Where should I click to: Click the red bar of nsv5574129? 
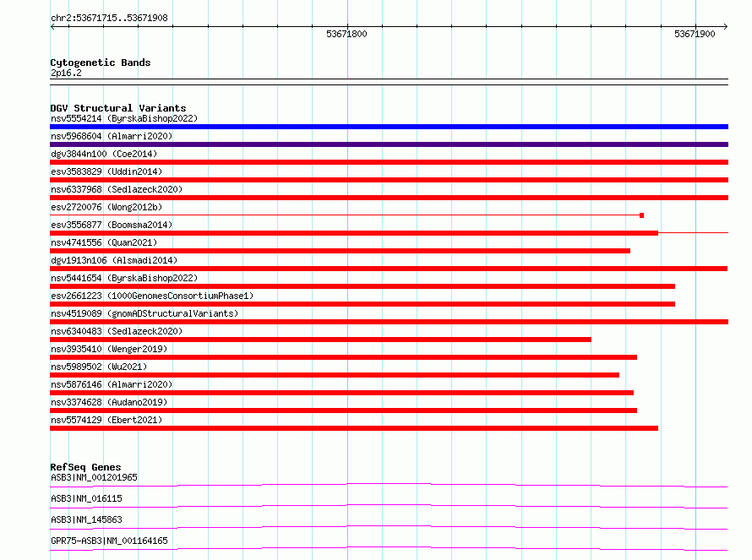click(354, 428)
